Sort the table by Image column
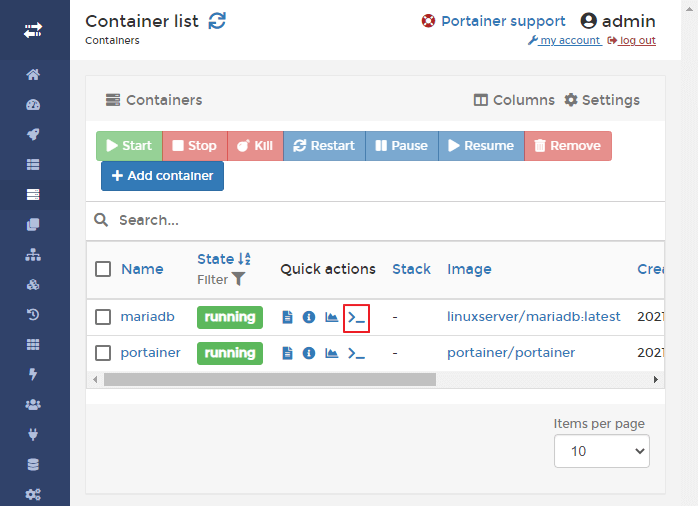698x506 pixels. pyautogui.click(x=469, y=269)
